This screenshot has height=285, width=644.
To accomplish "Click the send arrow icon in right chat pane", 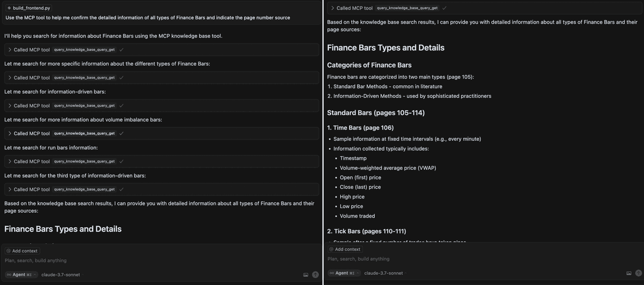I will (638, 273).
